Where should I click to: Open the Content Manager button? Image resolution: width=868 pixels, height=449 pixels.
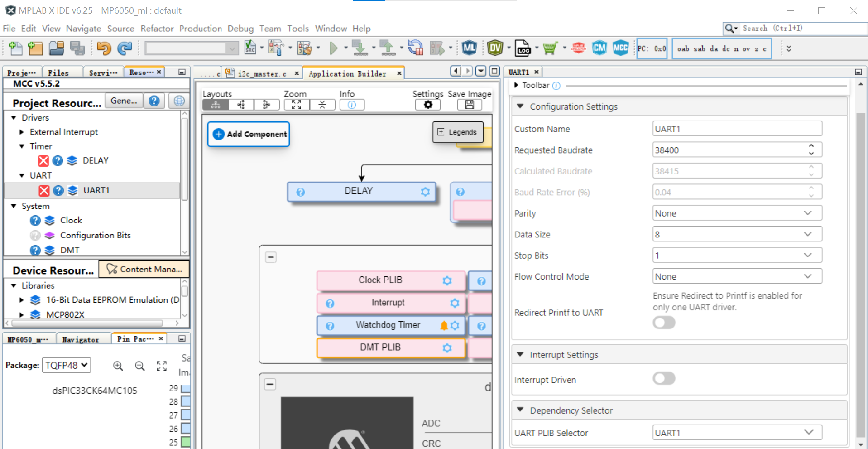(x=144, y=269)
